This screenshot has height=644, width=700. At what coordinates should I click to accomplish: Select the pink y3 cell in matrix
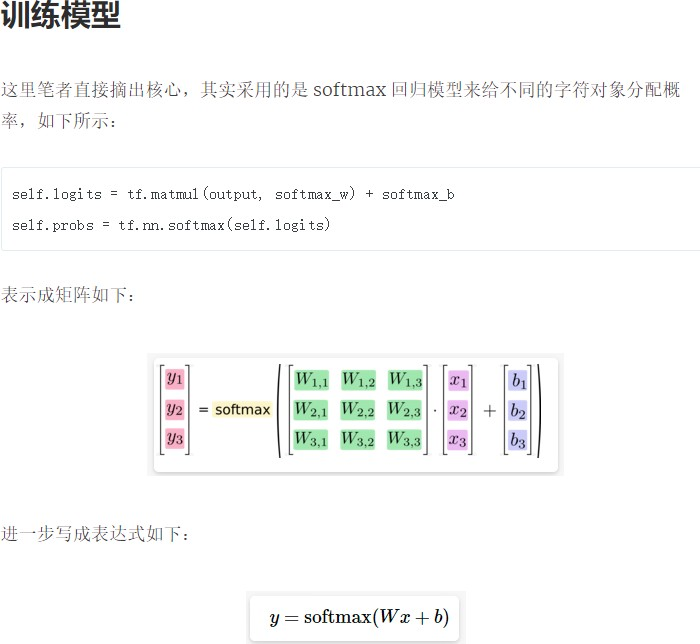point(175,438)
